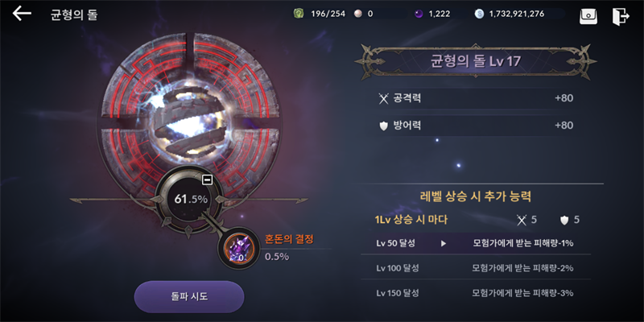Go back with the arrow icon

[22, 14]
